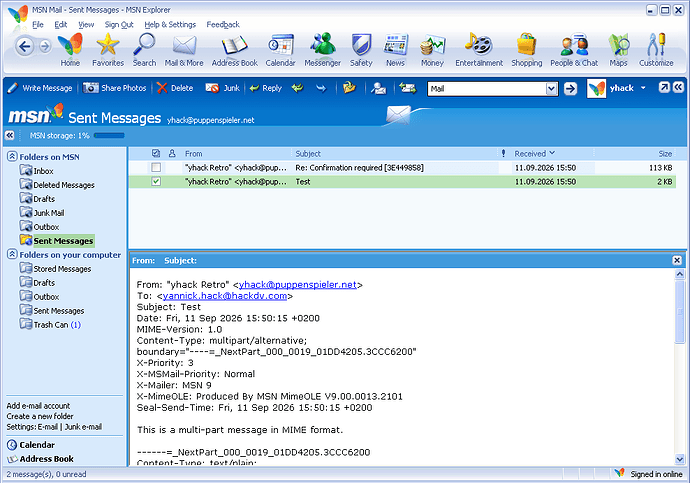Open the Calendar toolbar icon
The image size is (690, 483).
point(281,50)
